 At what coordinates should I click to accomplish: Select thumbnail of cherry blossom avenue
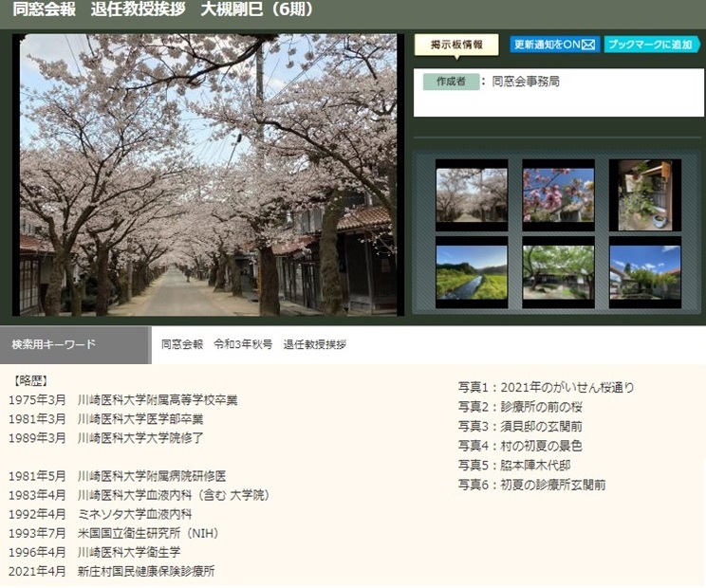472,194
